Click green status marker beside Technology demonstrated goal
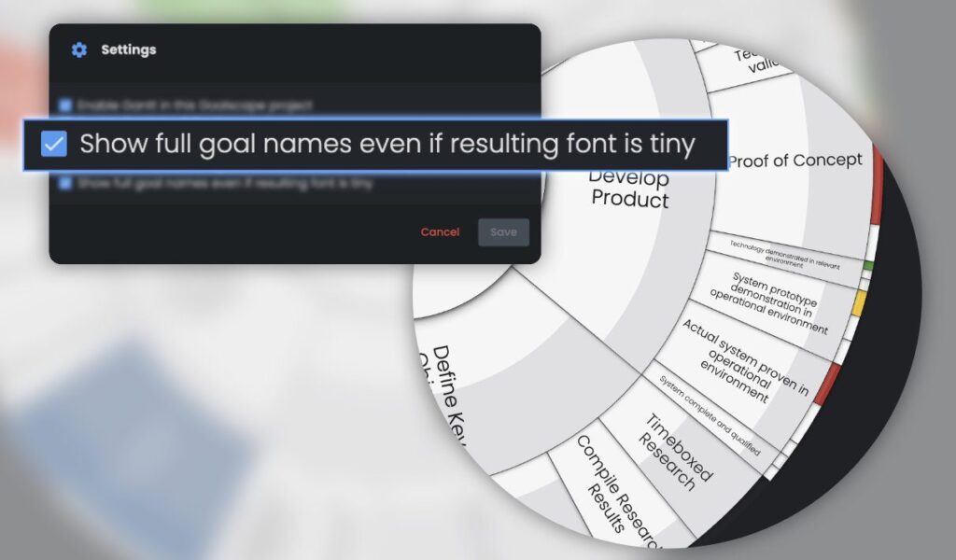This screenshot has height=560, width=956. [x=865, y=266]
